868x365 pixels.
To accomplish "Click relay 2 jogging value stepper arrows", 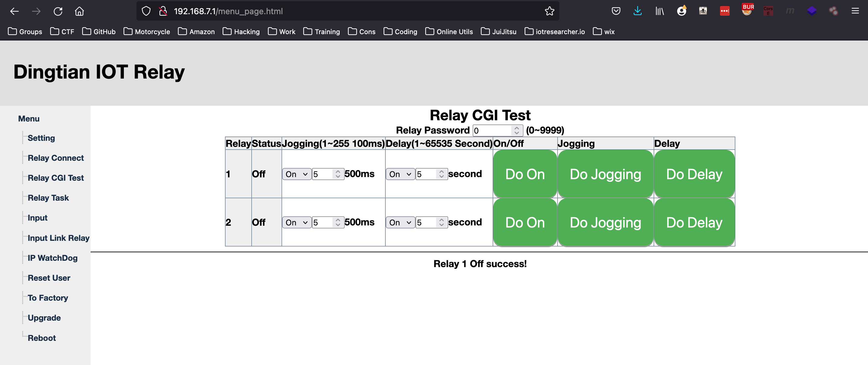I will (x=338, y=222).
